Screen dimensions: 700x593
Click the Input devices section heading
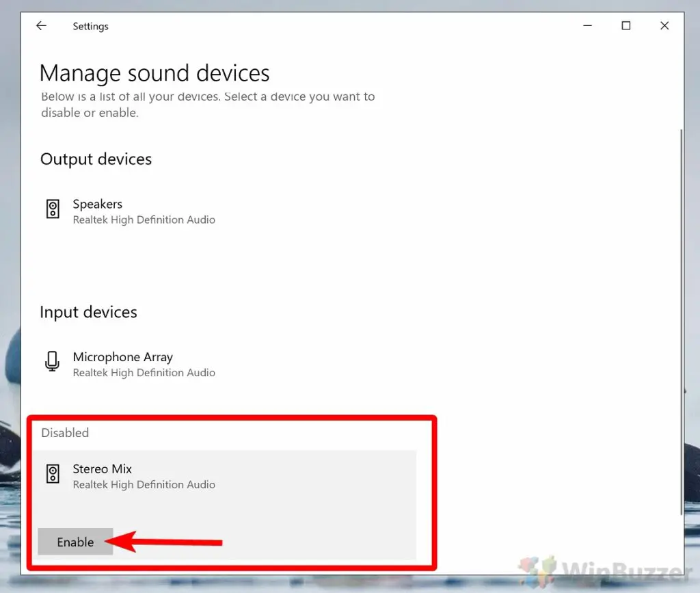tap(88, 312)
